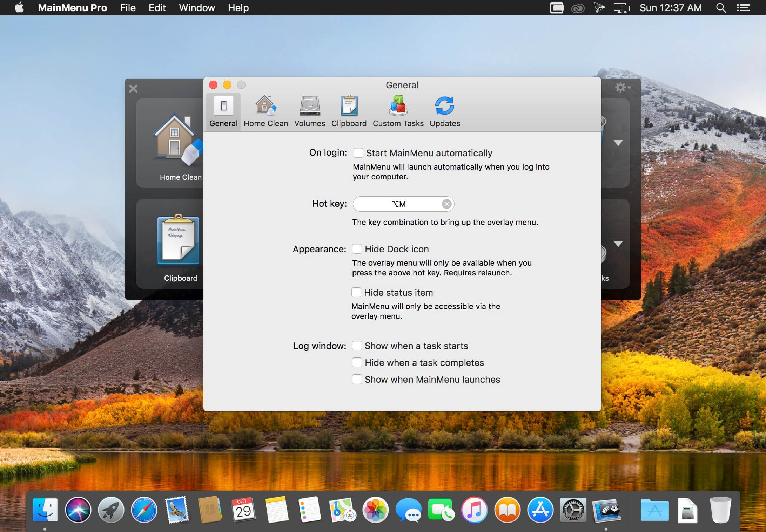Open the Applications folder in the Dock
The width and height of the screenshot is (766, 532).
point(654,510)
